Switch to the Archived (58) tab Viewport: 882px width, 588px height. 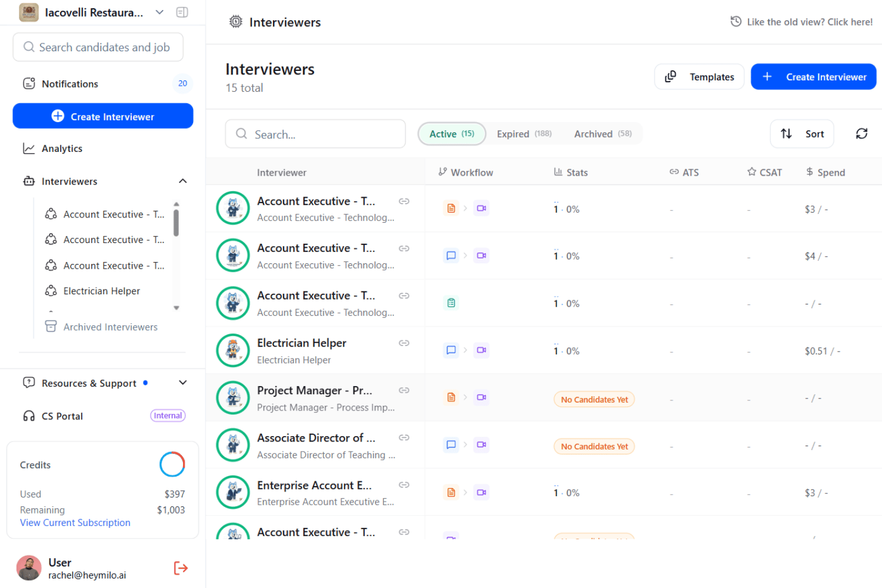pos(603,134)
